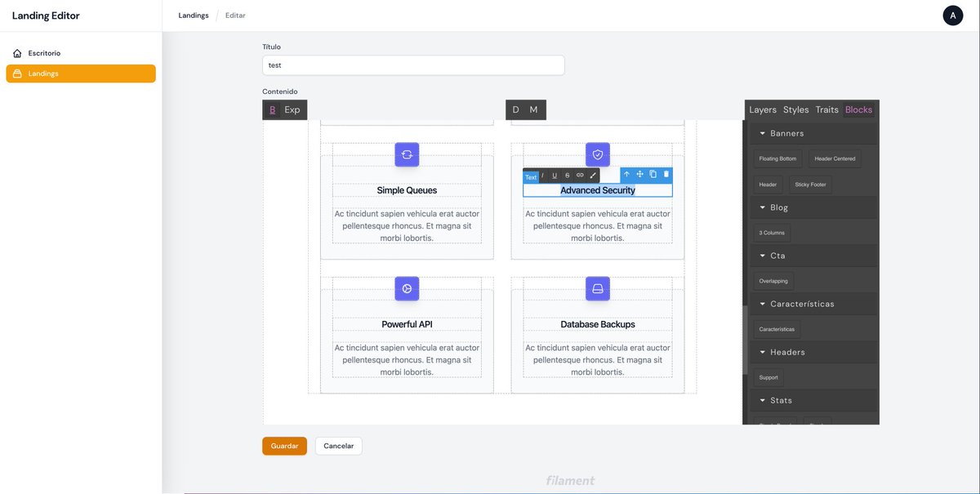Select the Sticky Footer block
Screen dimensions: 980x494
click(810, 185)
